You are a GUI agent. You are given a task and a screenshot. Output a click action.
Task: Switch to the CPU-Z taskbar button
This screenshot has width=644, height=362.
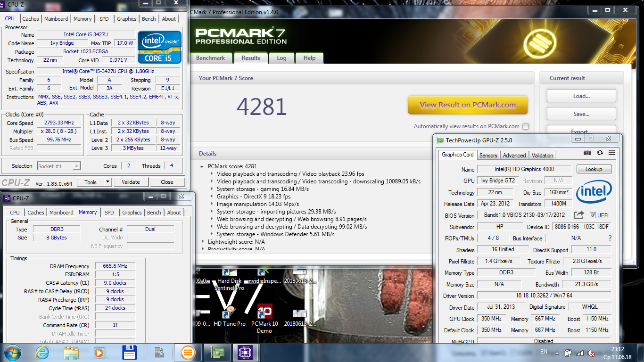(x=244, y=352)
